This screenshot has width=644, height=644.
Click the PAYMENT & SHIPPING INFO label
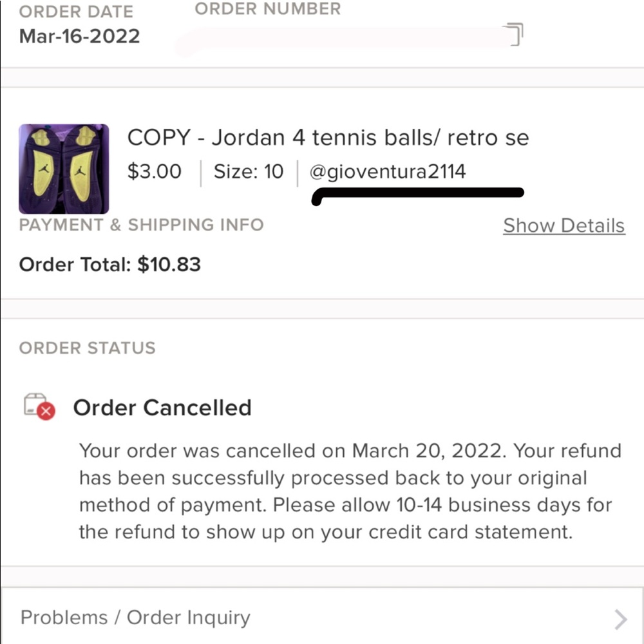click(x=141, y=225)
